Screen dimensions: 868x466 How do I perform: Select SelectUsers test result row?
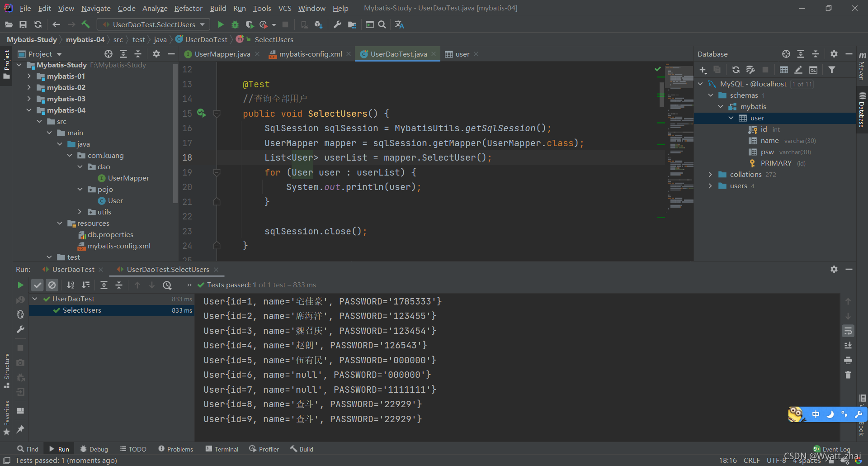tap(112, 310)
